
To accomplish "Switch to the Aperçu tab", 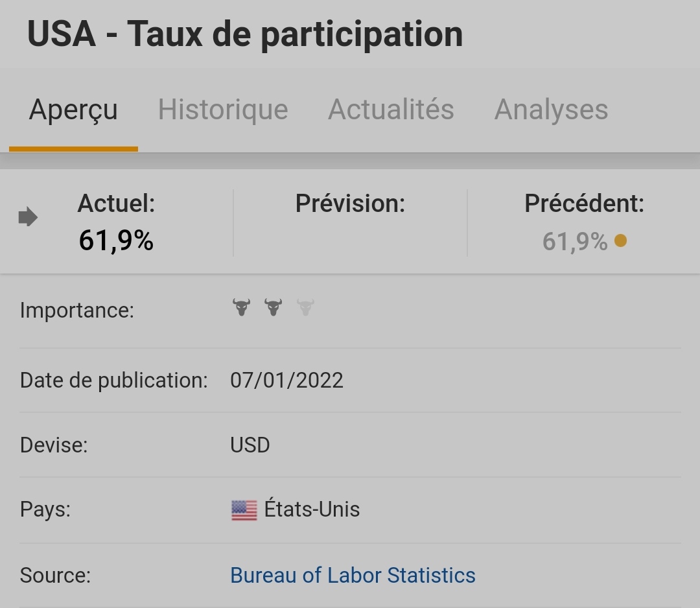I will tap(73, 110).
